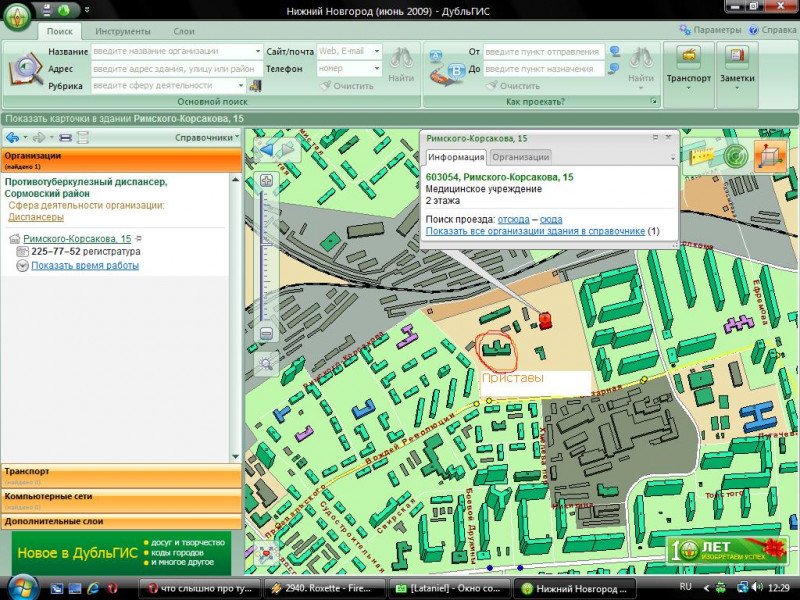Toggle 3D cube view mode on map
The image size is (800, 600).
click(770, 155)
